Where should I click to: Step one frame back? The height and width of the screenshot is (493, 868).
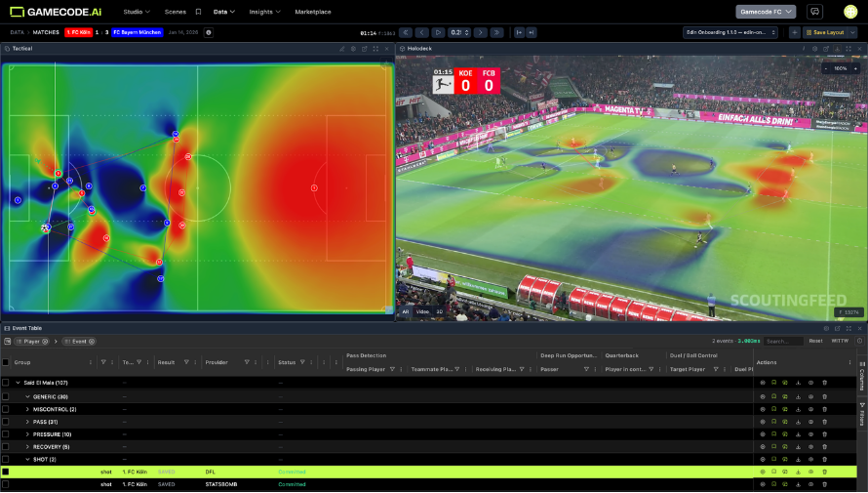point(422,32)
